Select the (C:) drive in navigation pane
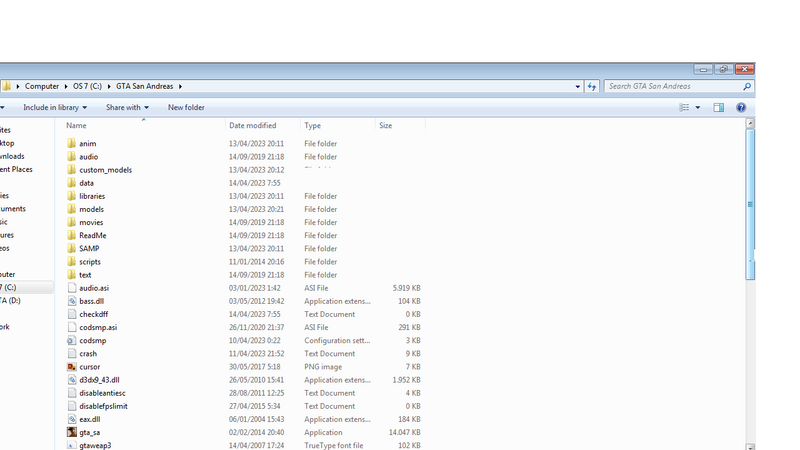The width and height of the screenshot is (800, 450). coord(10,287)
